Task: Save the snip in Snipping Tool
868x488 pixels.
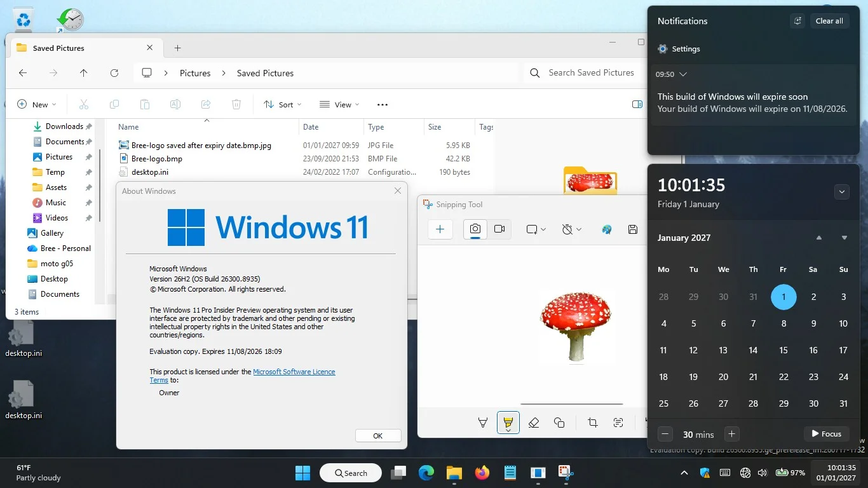Action: 633,229
